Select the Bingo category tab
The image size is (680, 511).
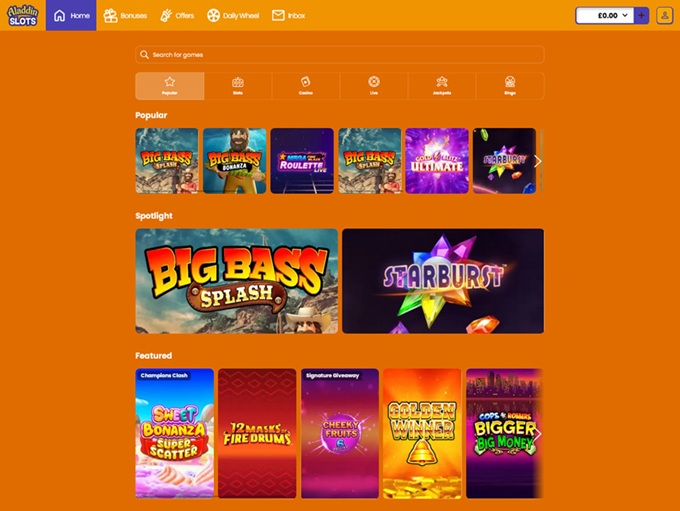(510, 86)
